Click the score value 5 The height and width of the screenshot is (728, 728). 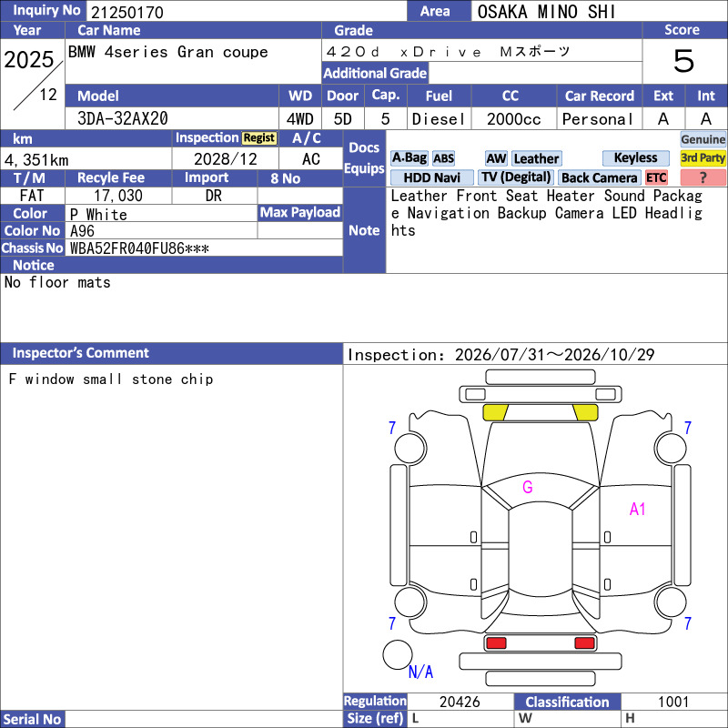point(684,61)
